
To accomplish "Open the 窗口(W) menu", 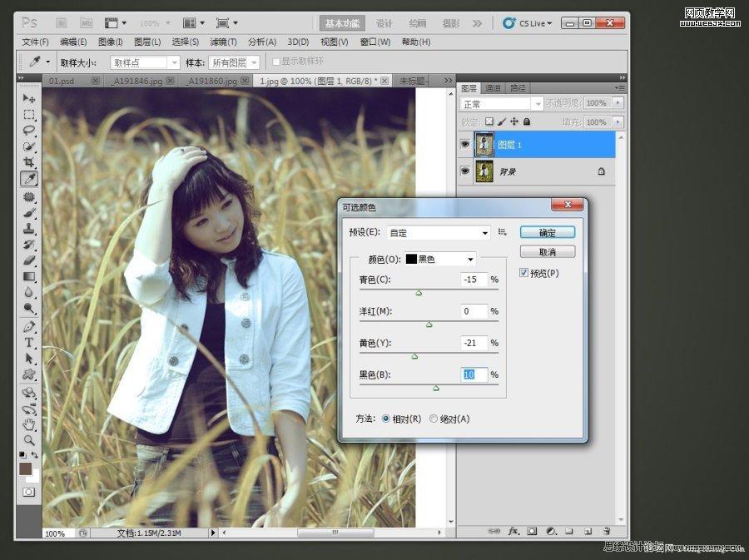I will (x=375, y=42).
